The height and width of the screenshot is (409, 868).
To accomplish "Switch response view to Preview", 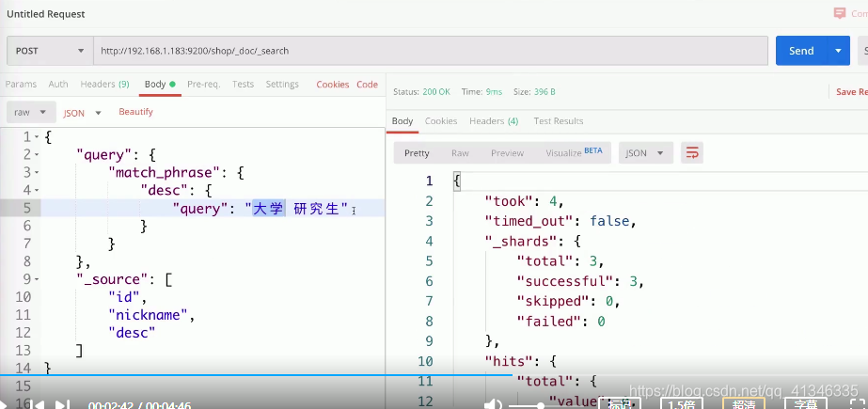I will [507, 153].
